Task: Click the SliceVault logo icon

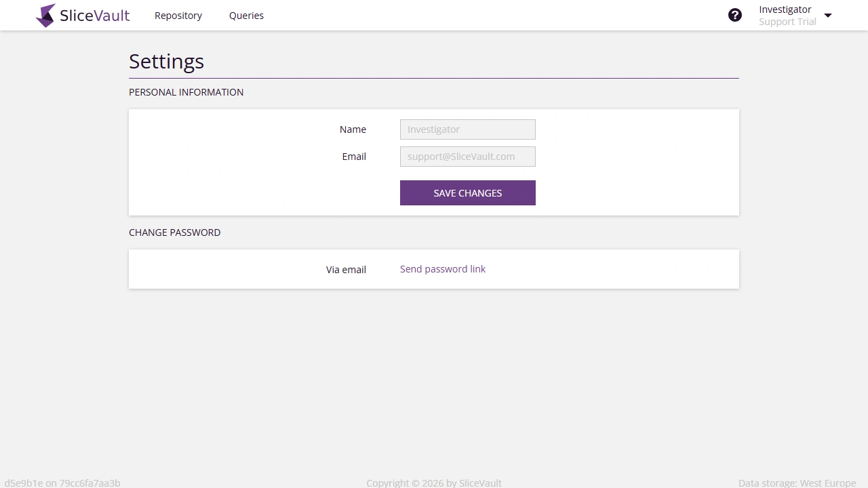Action: click(x=46, y=15)
